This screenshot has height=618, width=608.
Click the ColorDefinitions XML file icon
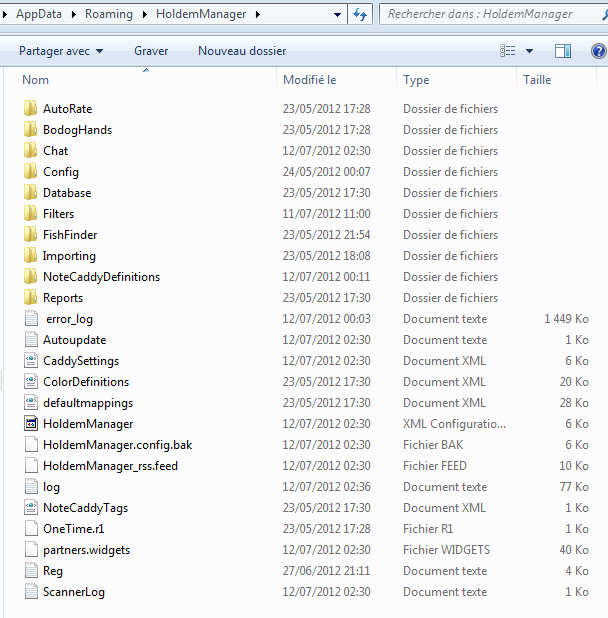point(31,382)
